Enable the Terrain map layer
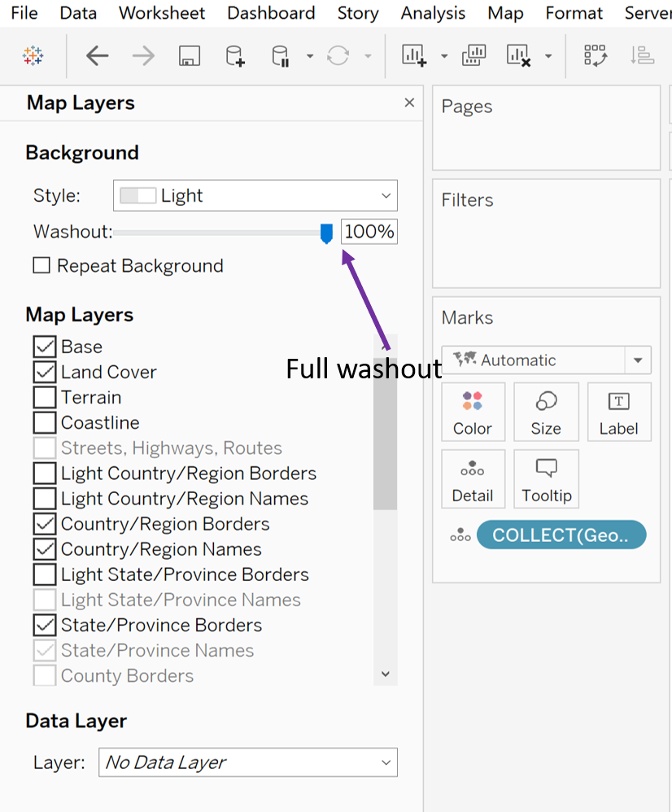Viewport: 672px width, 812px height. coord(45,397)
